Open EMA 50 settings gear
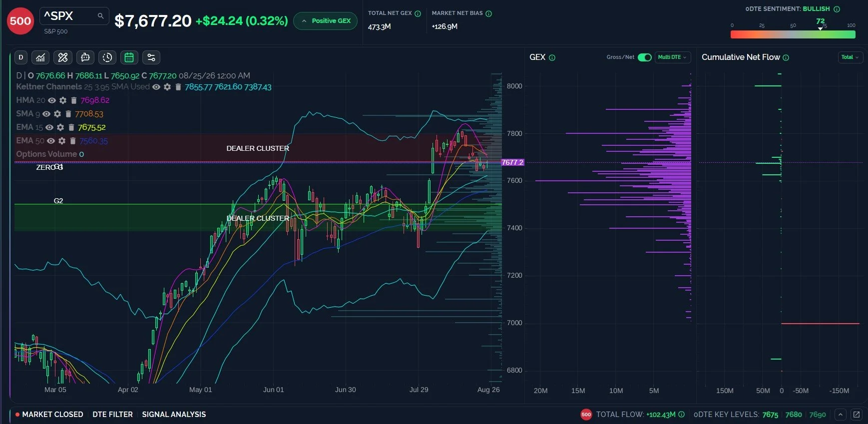The height and width of the screenshot is (424, 868). coord(62,141)
